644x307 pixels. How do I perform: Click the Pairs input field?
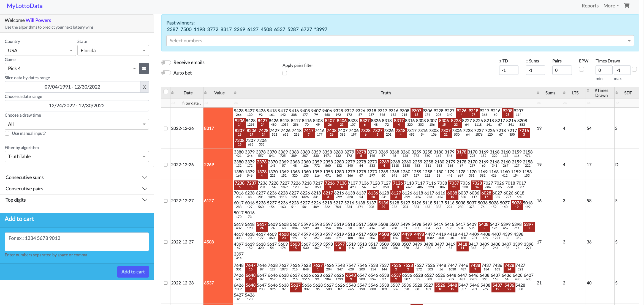coord(562,70)
